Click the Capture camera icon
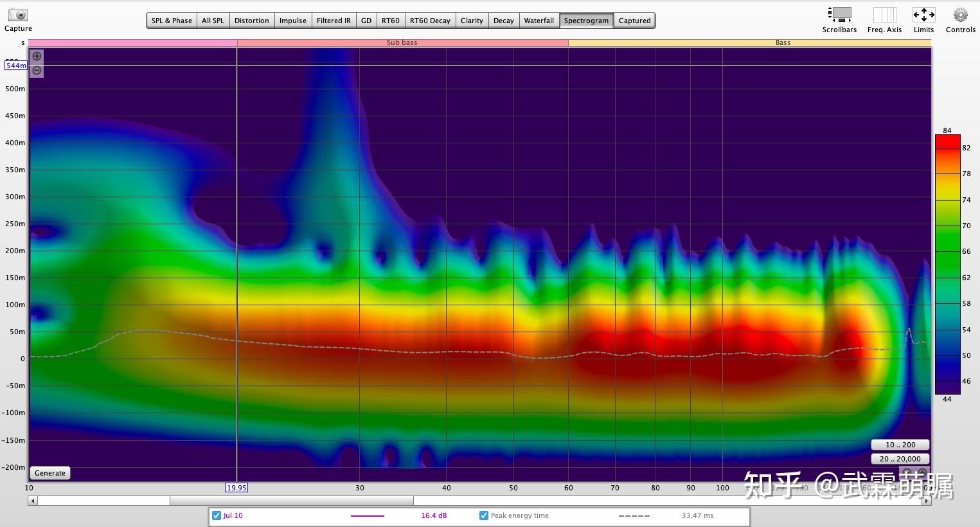Screen dimensions: 980x527 point(18,14)
